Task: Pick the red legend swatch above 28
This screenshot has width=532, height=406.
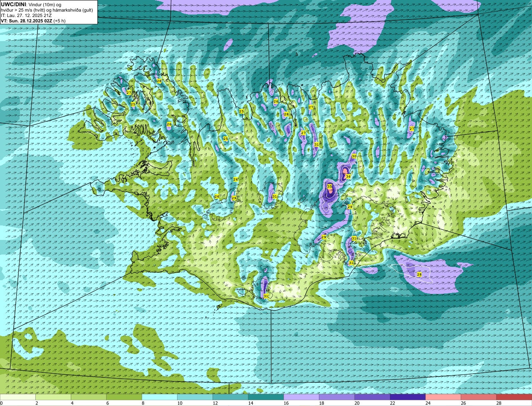Action: click(x=514, y=397)
